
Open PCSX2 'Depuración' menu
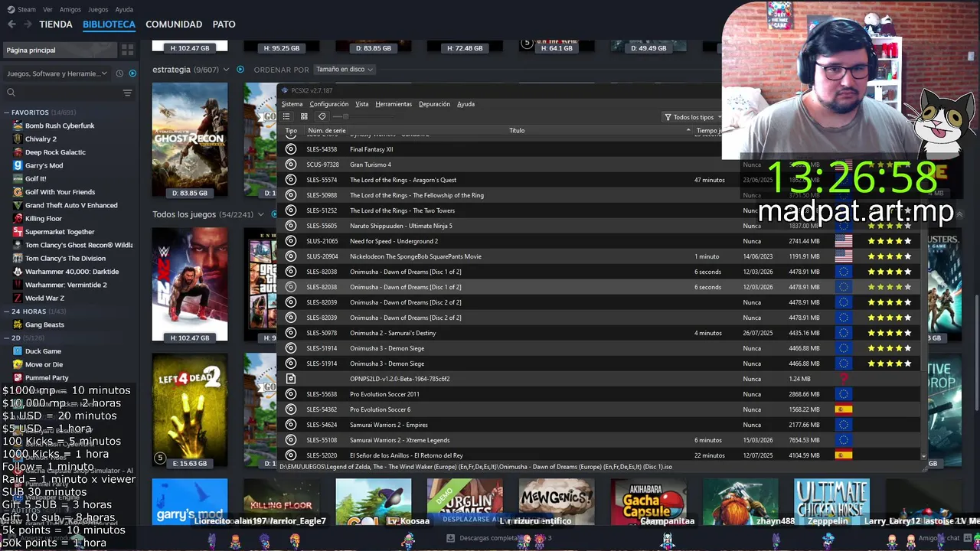[x=434, y=104]
